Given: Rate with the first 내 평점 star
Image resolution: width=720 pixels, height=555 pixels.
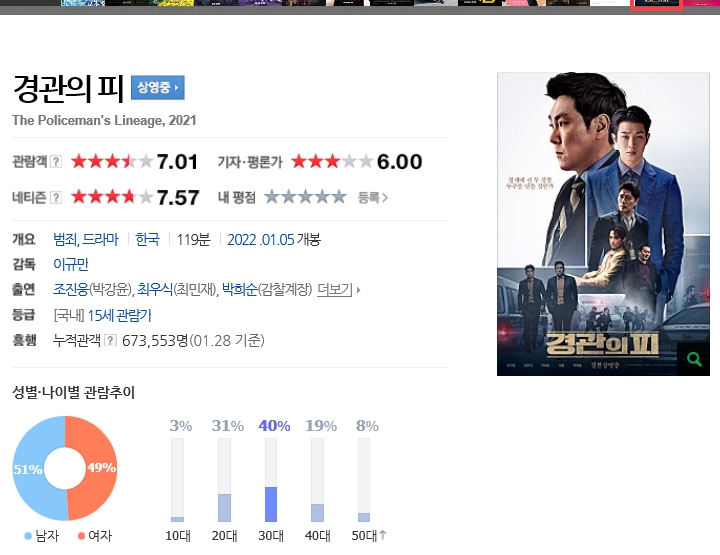Looking at the screenshot, I should click(x=272, y=197).
